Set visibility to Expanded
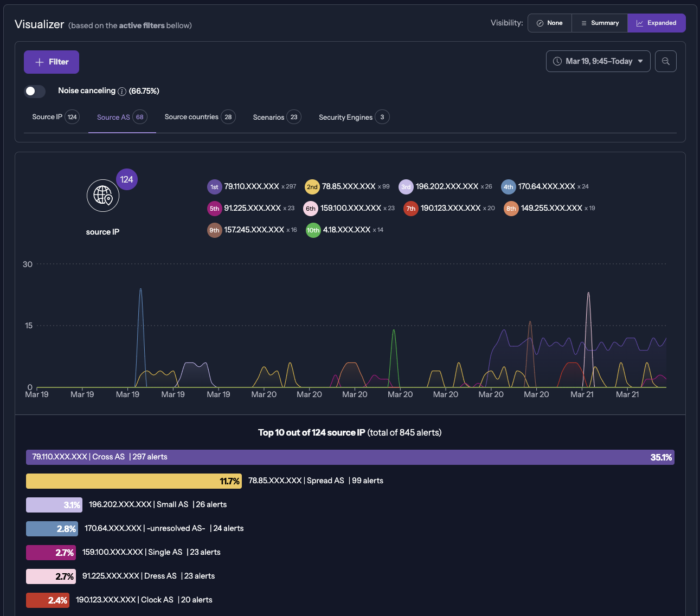 tap(656, 23)
